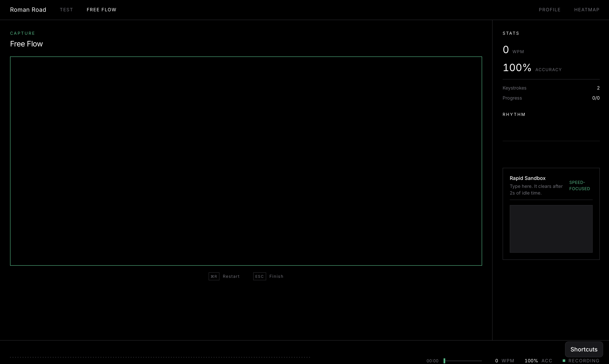The height and width of the screenshot is (364, 609).
Task: Click the Roman Road logo
Action: (28, 10)
